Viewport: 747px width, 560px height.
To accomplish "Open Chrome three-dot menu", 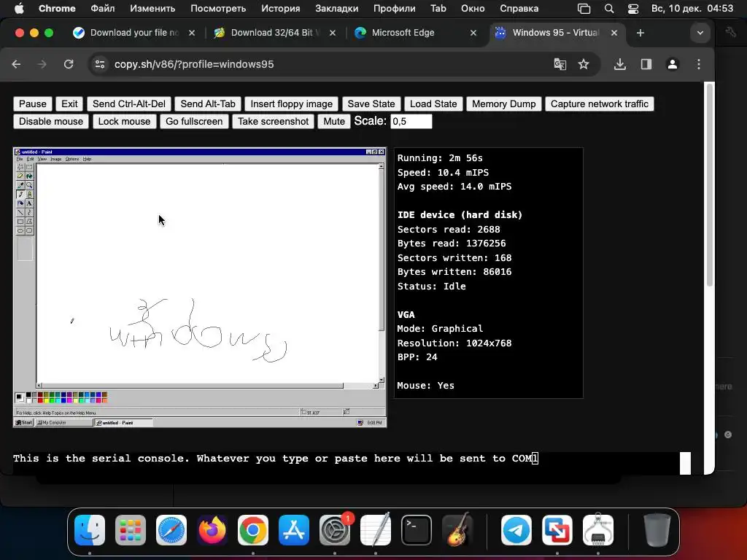I will 698,64.
